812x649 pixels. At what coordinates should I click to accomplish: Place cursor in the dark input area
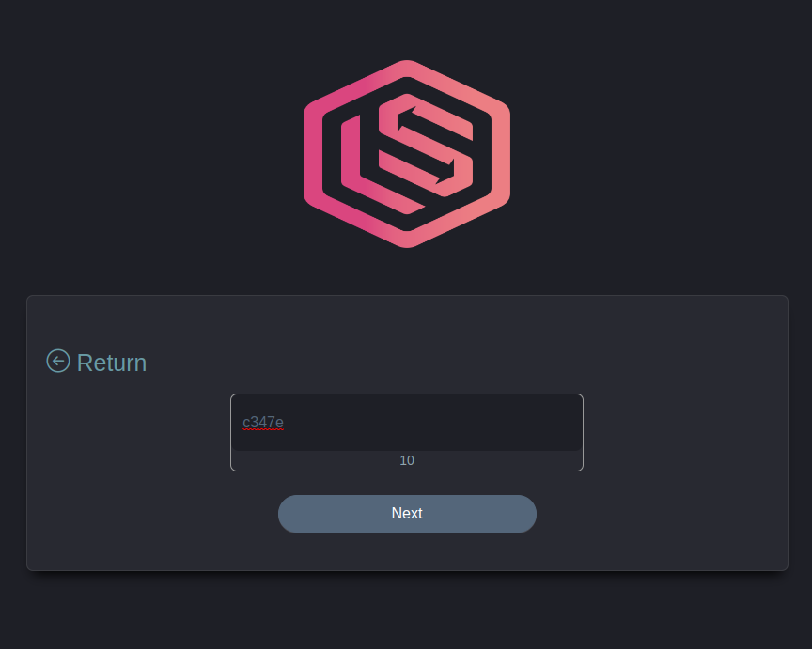pos(407,423)
